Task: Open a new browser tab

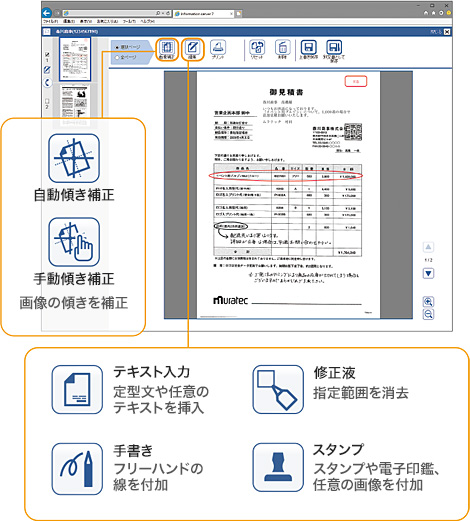Action: click(x=239, y=14)
